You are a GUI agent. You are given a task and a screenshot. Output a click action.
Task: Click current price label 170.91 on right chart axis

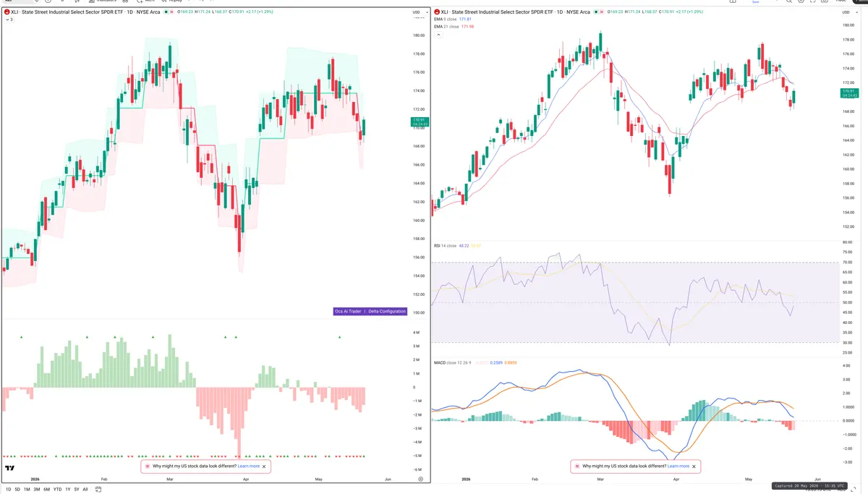(x=849, y=93)
